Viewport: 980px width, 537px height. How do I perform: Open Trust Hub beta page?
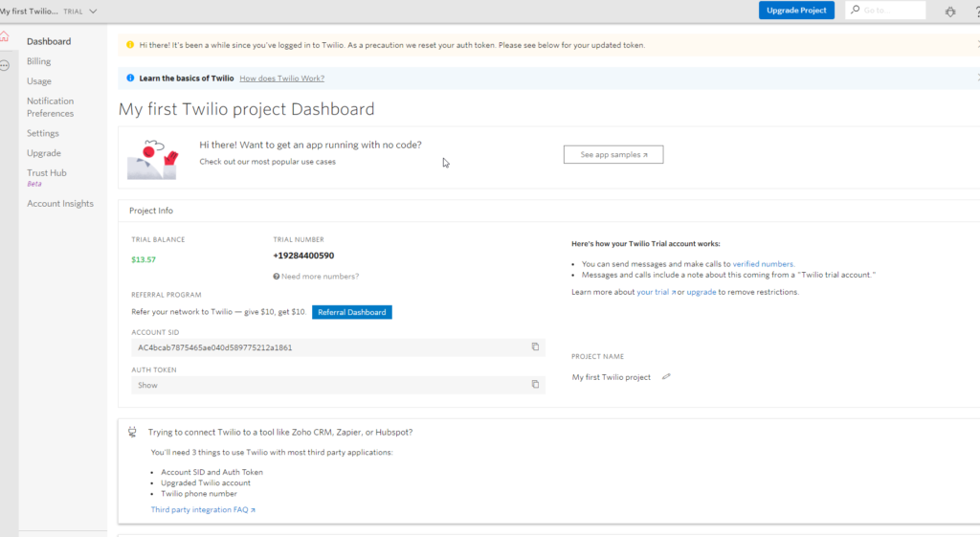[x=46, y=173]
